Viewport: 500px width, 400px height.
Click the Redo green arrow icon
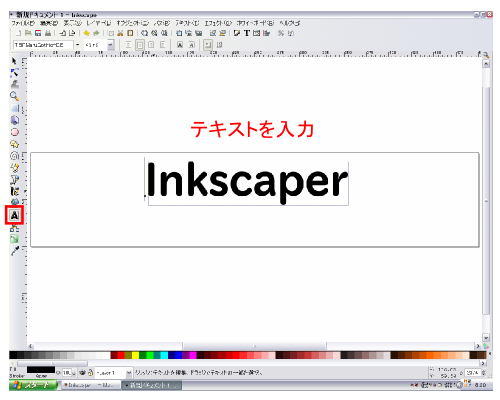point(96,33)
